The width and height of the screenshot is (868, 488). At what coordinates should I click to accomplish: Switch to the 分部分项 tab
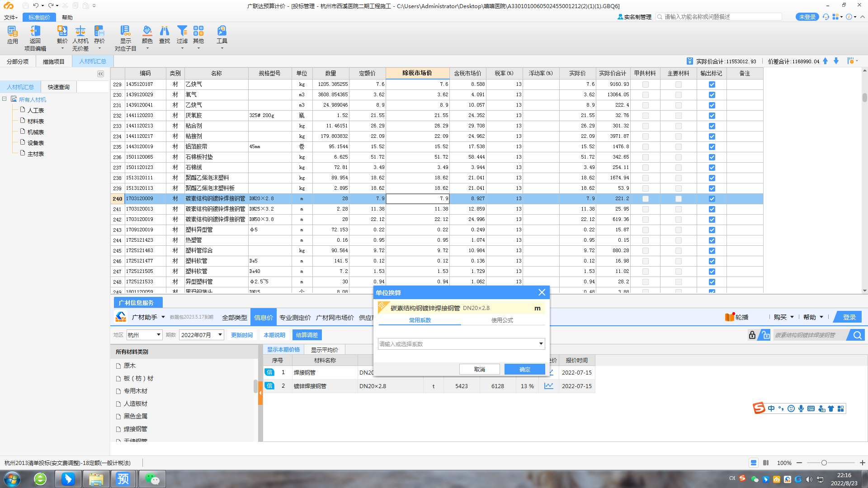click(x=18, y=61)
